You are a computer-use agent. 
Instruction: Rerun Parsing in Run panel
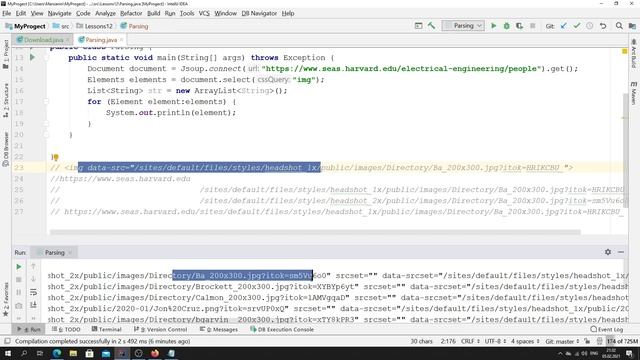tap(19, 267)
